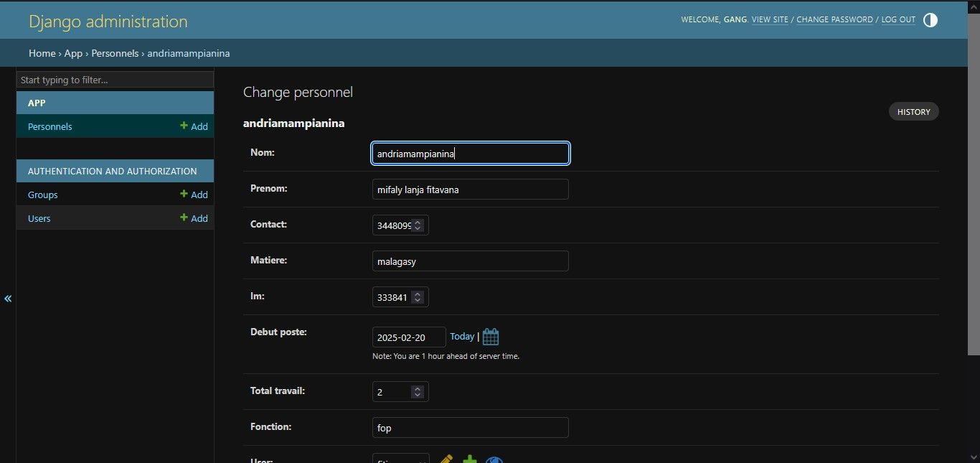Open Personnels in the breadcrumb trail
980x463 pixels.
coord(115,53)
